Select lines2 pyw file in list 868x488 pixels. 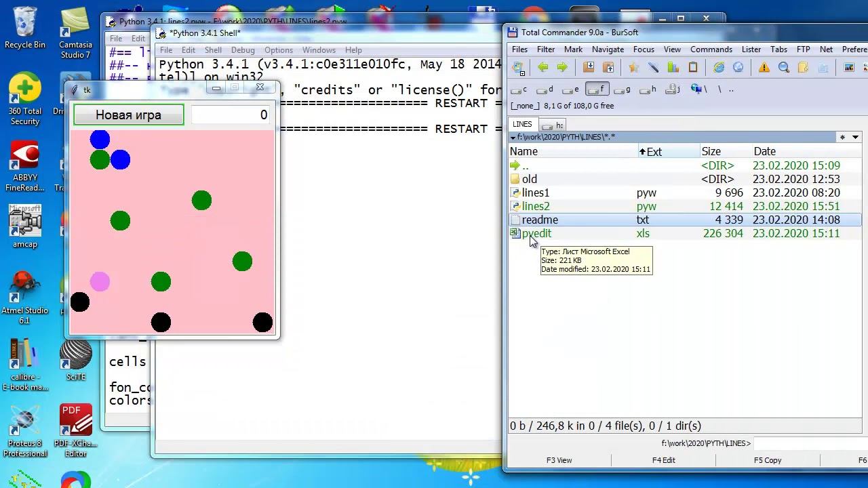(x=685, y=206)
